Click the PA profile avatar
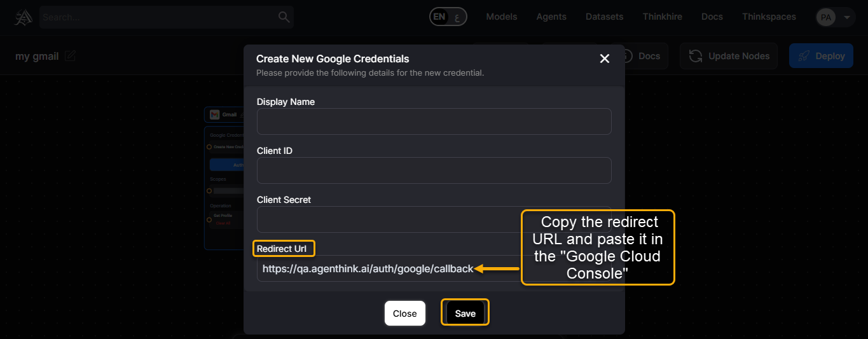This screenshot has width=868, height=339. [825, 17]
